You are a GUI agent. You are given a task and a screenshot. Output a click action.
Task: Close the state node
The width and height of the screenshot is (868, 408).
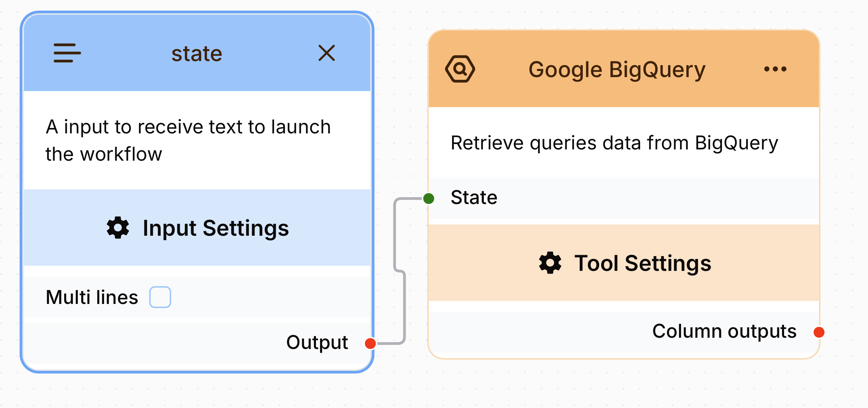326,53
